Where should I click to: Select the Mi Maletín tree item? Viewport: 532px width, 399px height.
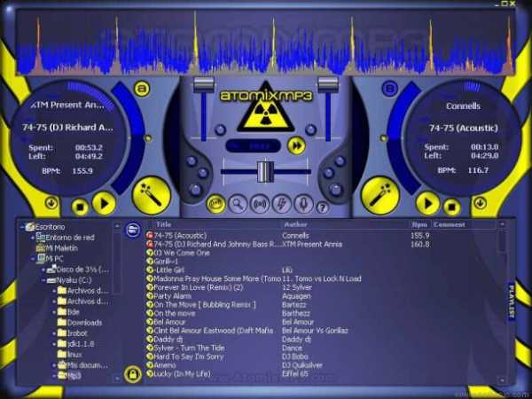(62, 248)
